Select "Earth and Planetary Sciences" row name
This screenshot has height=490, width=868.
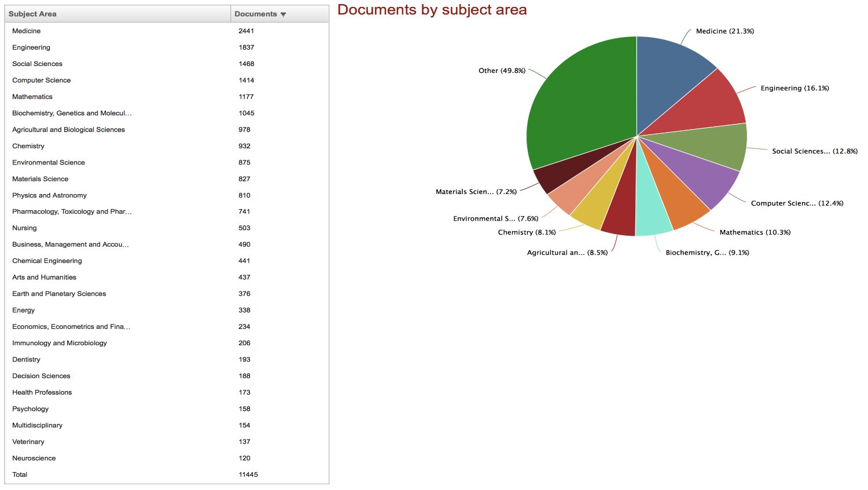[59, 294]
